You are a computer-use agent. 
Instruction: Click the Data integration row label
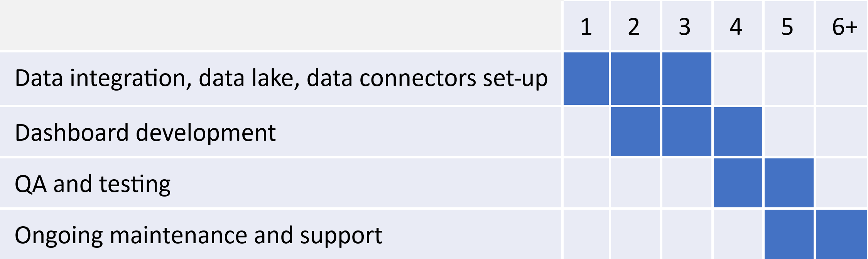[x=281, y=78]
